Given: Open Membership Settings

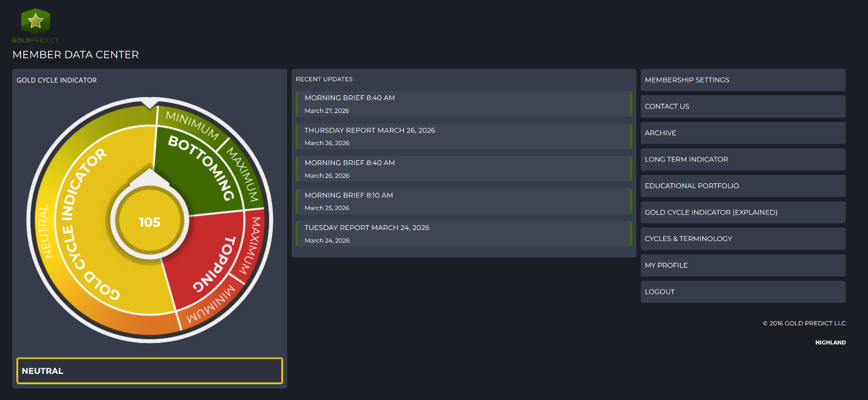Looking at the screenshot, I should pyautogui.click(x=743, y=80).
